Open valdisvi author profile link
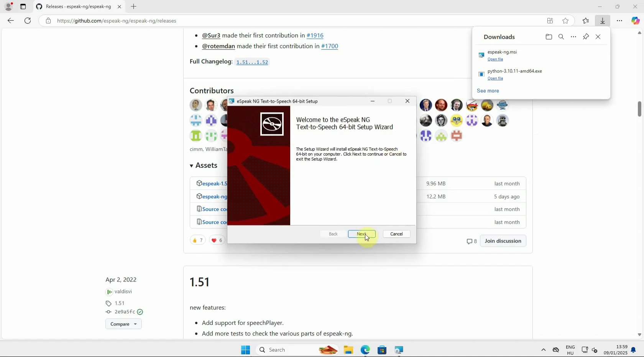Screen dimensions: 644x357 [123, 291]
